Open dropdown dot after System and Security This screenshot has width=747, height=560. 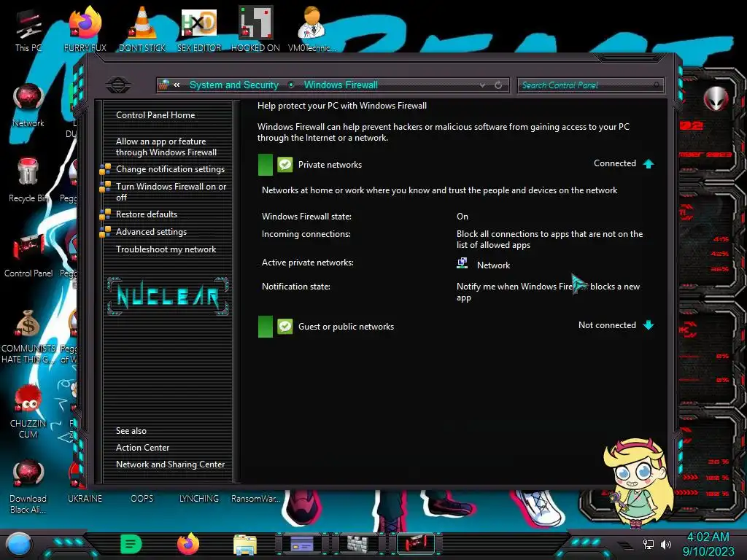point(291,85)
